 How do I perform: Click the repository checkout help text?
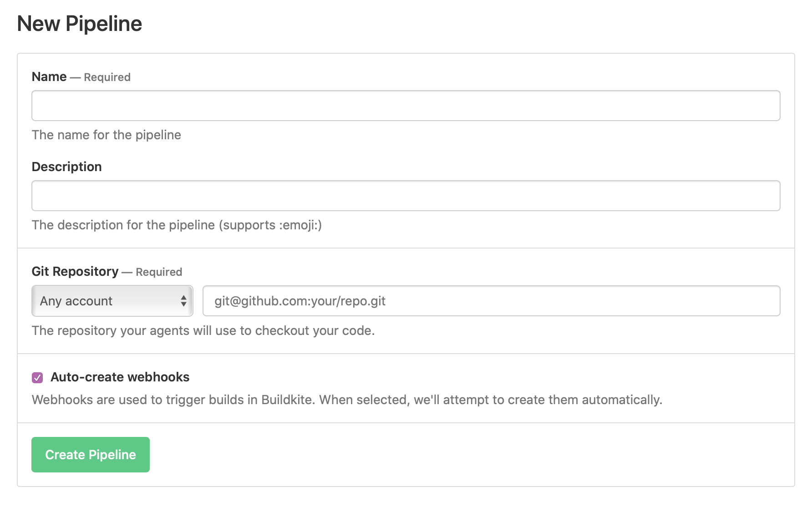(x=203, y=331)
